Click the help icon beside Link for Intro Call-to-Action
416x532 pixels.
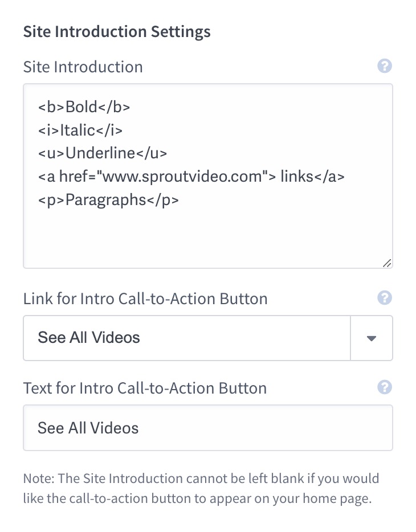tap(385, 298)
